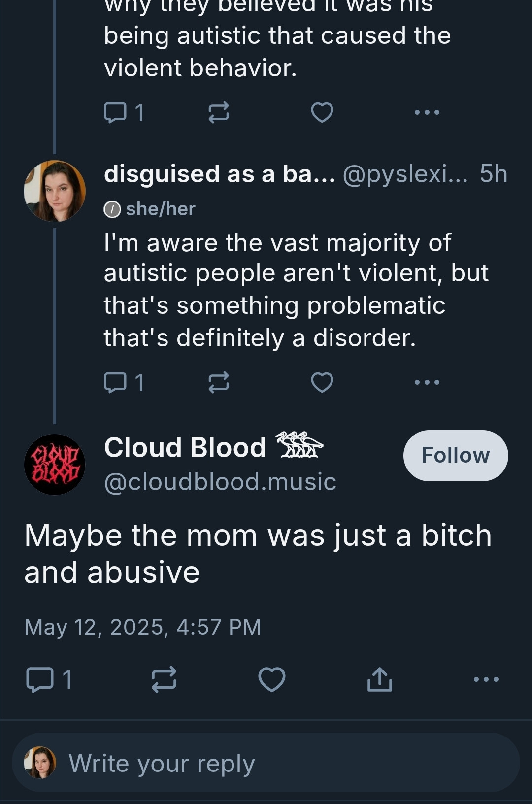Repost the Cloud Blood post

tap(164, 680)
